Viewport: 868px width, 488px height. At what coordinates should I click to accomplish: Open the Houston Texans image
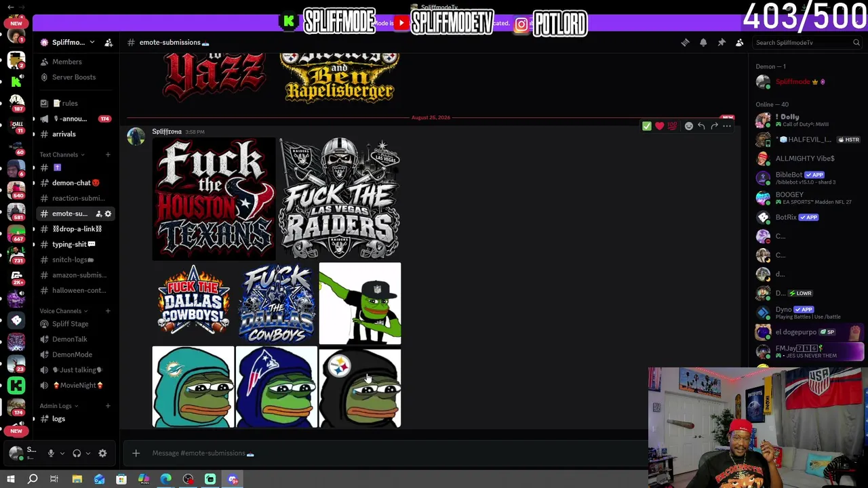tap(214, 199)
